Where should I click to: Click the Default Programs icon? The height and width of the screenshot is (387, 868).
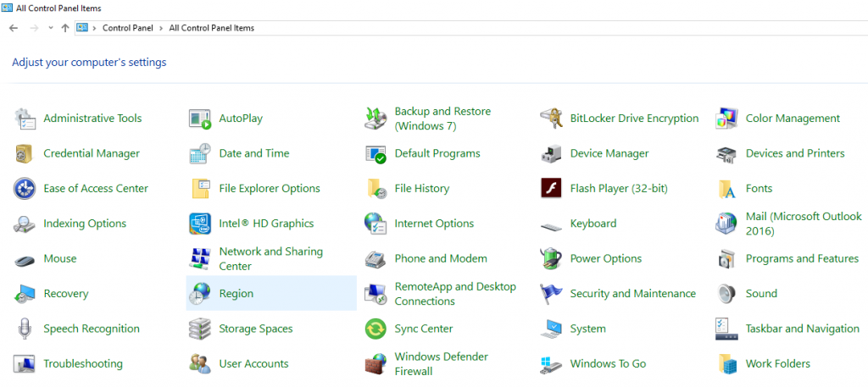[x=376, y=153]
